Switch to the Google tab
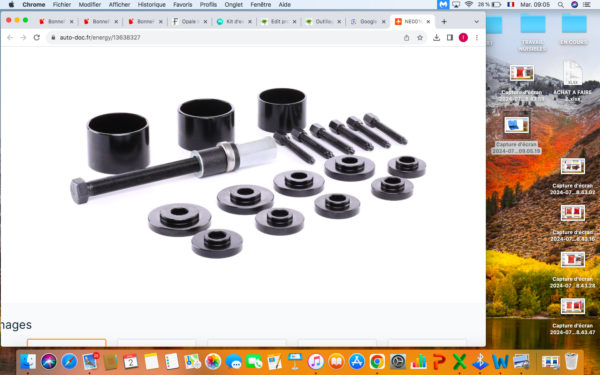Image resolution: width=600 pixels, height=375 pixels. (368, 22)
